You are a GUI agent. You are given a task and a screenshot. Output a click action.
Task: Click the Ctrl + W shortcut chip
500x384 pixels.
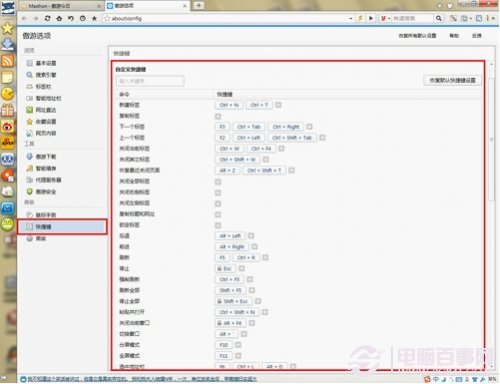click(x=229, y=149)
